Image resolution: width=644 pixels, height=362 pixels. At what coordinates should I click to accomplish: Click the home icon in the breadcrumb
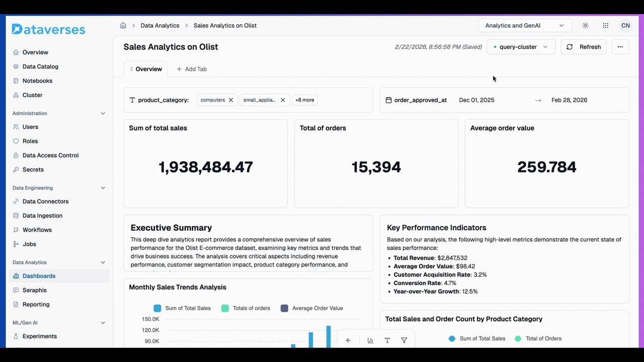coord(123,25)
